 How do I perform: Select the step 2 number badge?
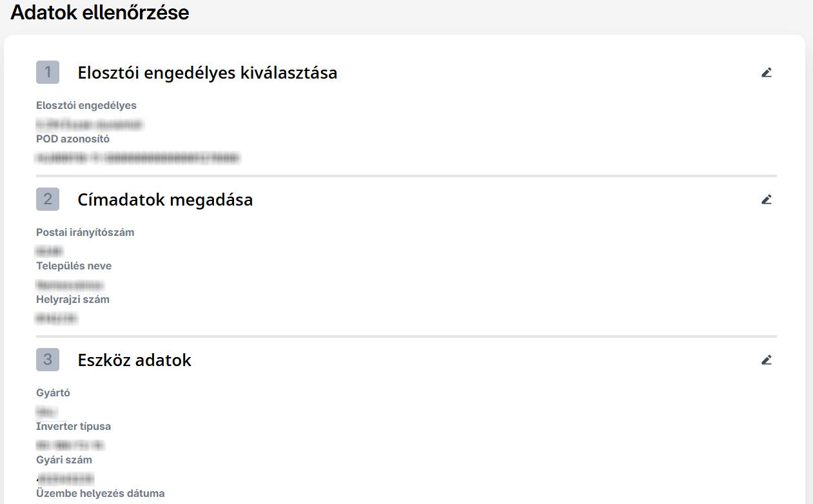(x=48, y=199)
